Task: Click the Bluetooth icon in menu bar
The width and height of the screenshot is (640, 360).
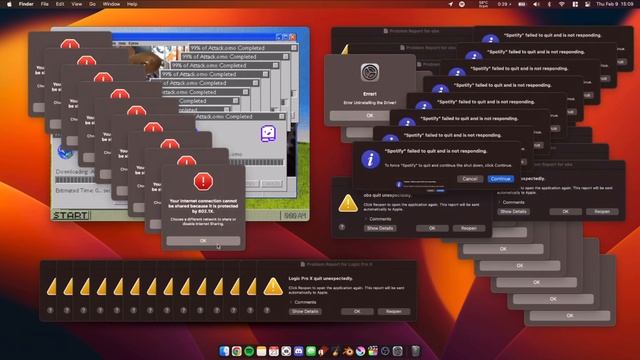Action: pyautogui.click(x=549, y=4)
